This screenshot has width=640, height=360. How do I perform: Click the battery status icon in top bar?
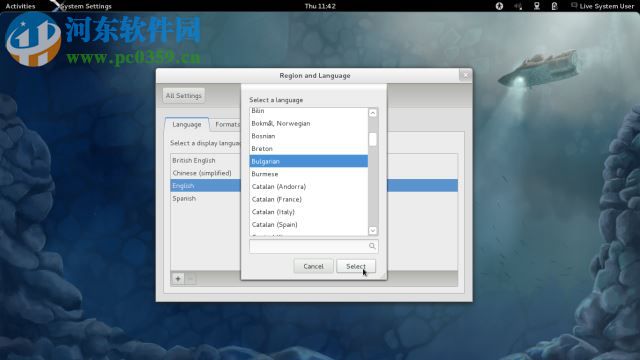click(554, 6)
